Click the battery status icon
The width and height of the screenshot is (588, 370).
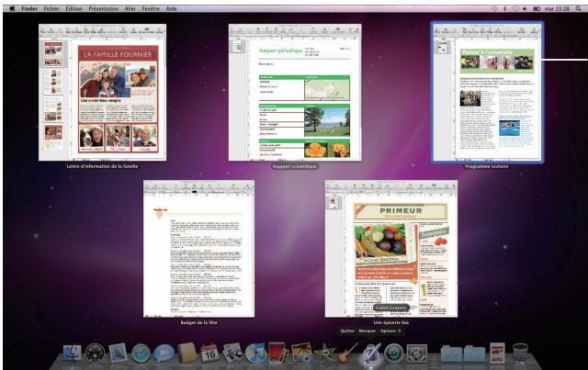tap(537, 8)
